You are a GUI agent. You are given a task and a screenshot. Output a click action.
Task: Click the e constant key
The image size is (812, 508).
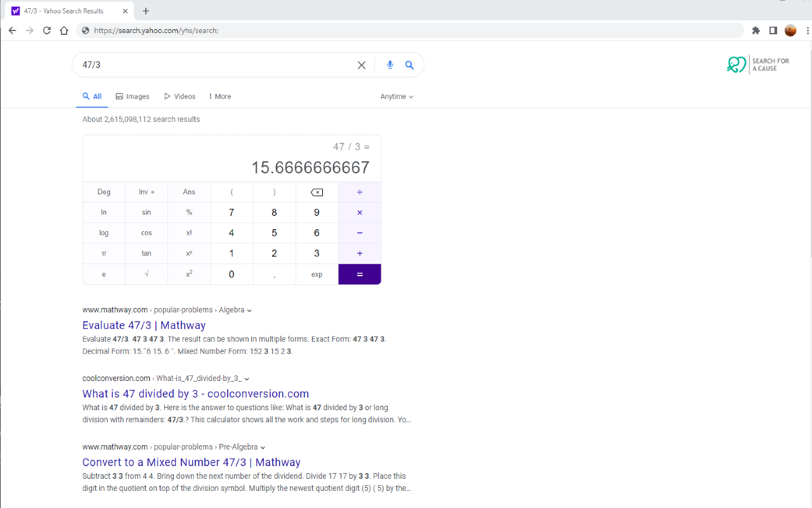(104, 274)
